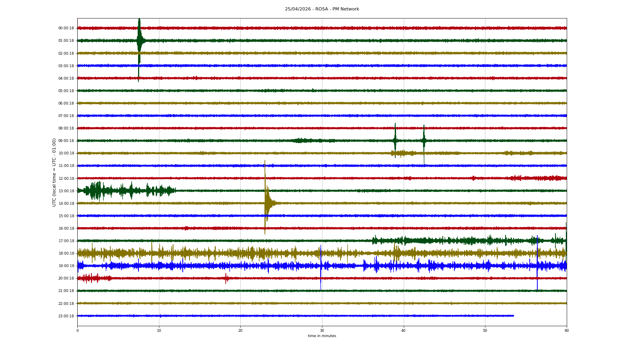
Task: Select the 01:00:18 hour label
Action: (66, 41)
